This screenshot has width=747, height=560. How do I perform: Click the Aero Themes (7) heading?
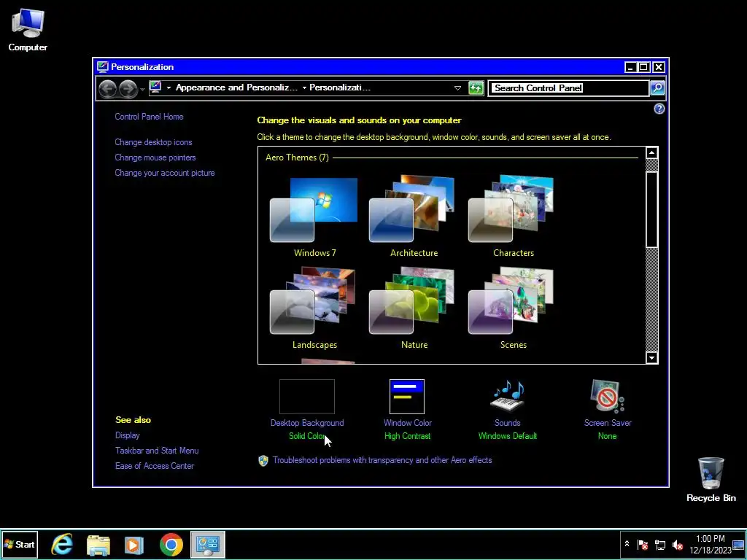(297, 157)
